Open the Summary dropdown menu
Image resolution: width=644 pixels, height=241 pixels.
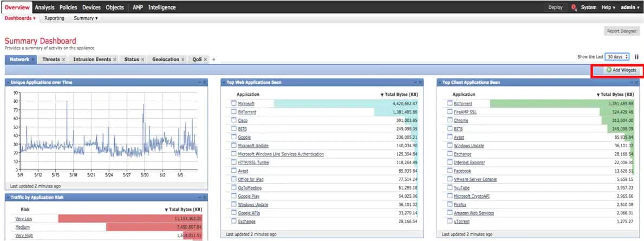pyautogui.click(x=86, y=18)
